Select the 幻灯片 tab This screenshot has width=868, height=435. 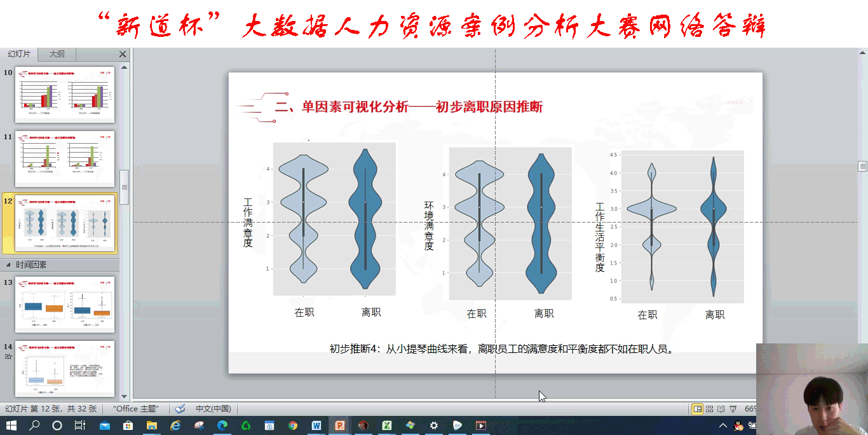(x=19, y=54)
